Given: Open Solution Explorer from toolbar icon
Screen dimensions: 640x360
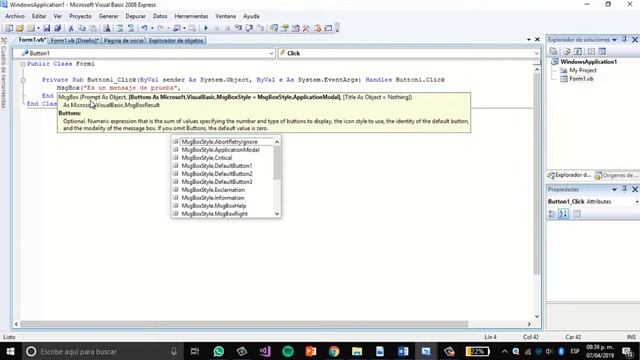Looking at the screenshot, I should [x=273, y=28].
